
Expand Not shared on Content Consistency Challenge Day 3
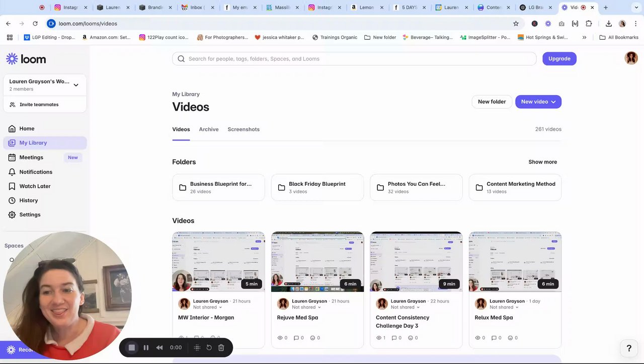pyautogui.click(x=406, y=307)
